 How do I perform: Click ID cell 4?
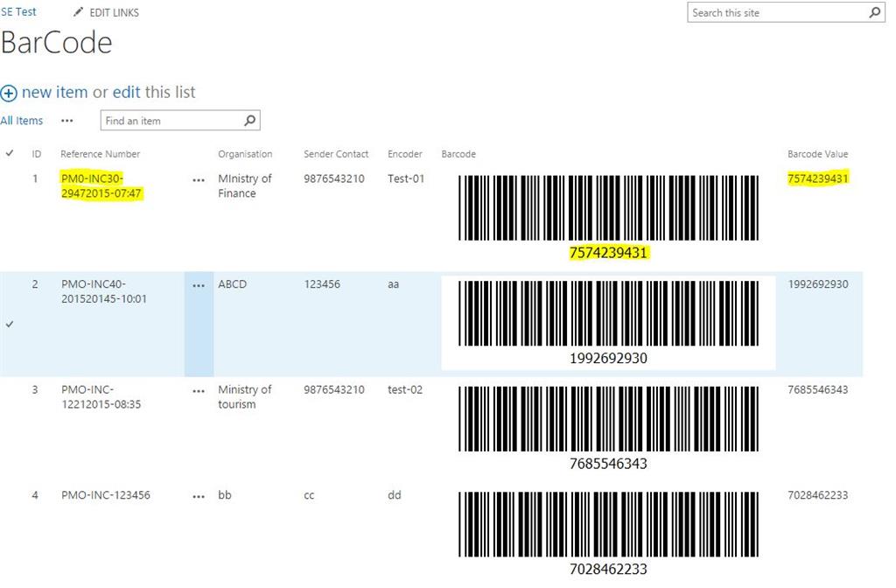point(35,495)
